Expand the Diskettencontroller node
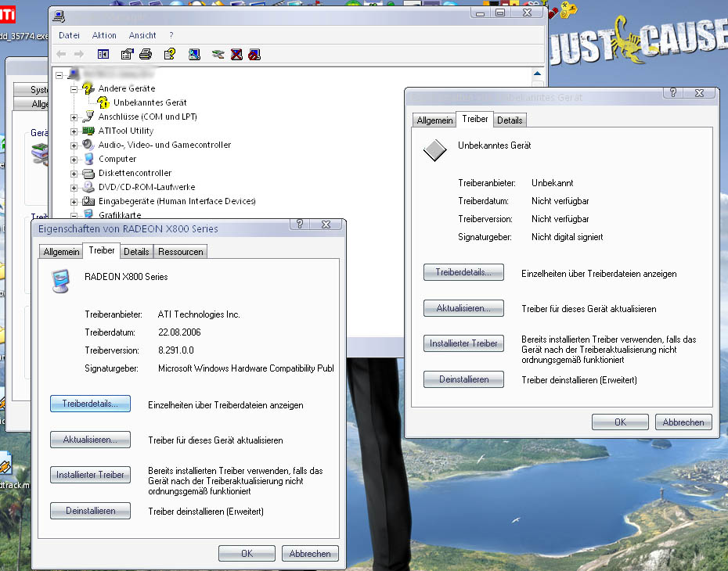This screenshot has width=728, height=571. [x=74, y=174]
